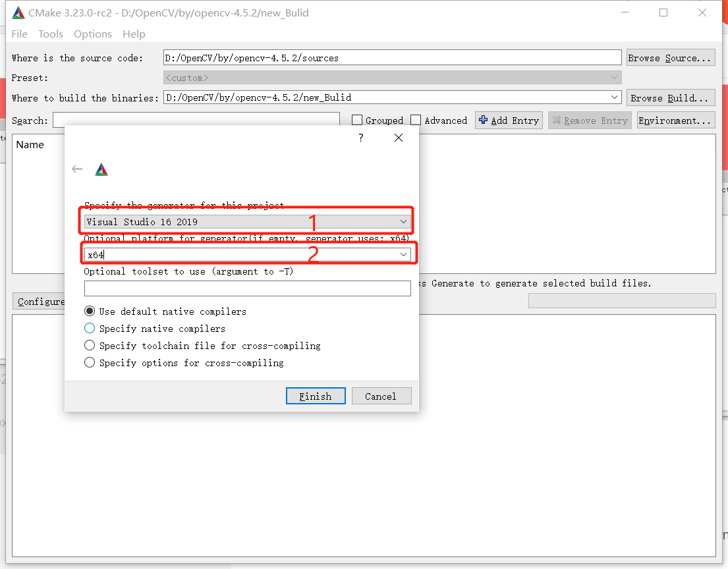This screenshot has height=569, width=728.
Task: Click the Cancel button
Action: click(x=381, y=396)
